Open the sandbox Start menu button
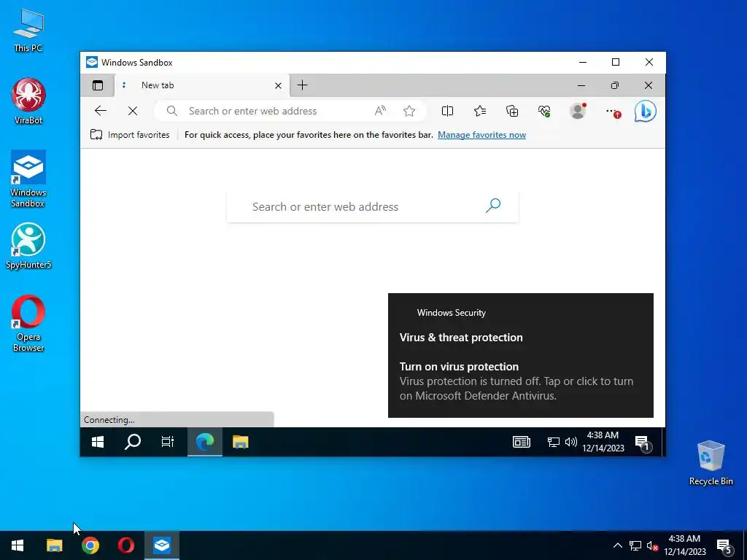This screenshot has width=747, height=560. tap(98, 443)
